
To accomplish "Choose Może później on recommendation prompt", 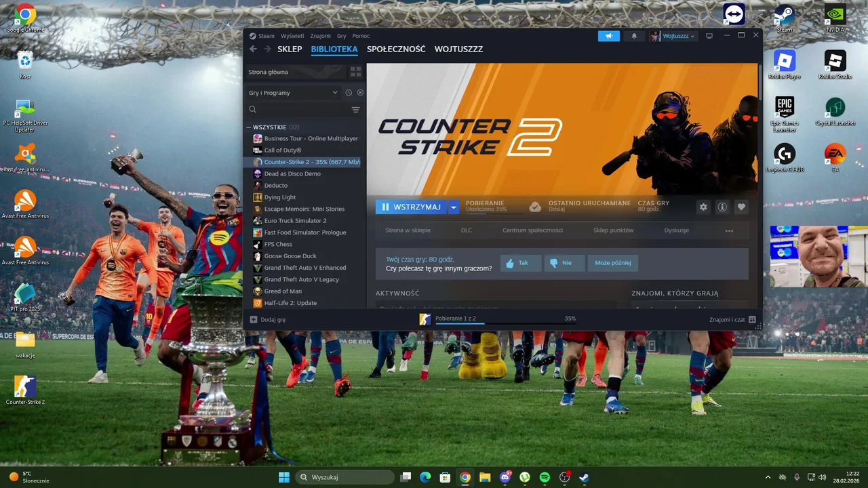I will pyautogui.click(x=613, y=263).
